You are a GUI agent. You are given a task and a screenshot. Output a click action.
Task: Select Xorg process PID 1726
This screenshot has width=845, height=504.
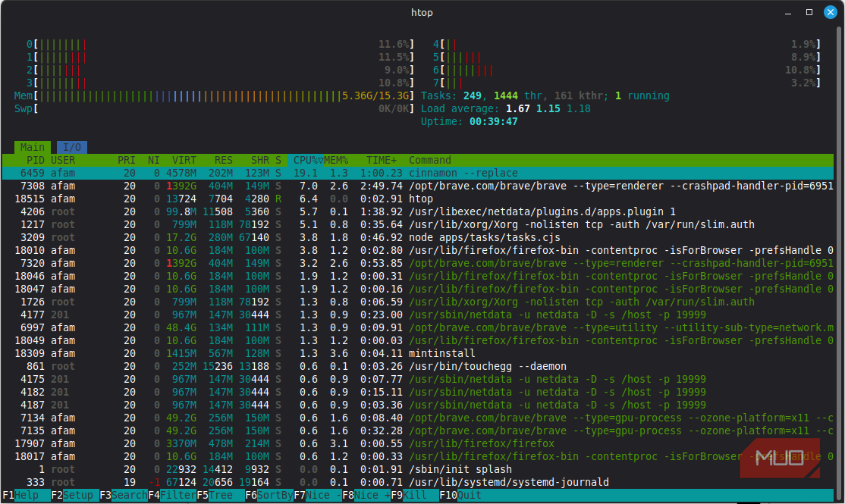418,302
